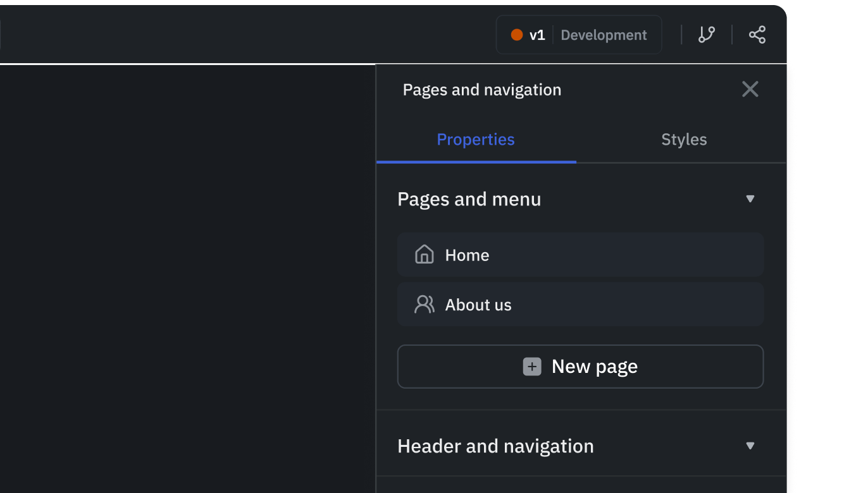Collapse Pages and menu using its arrow

(750, 199)
